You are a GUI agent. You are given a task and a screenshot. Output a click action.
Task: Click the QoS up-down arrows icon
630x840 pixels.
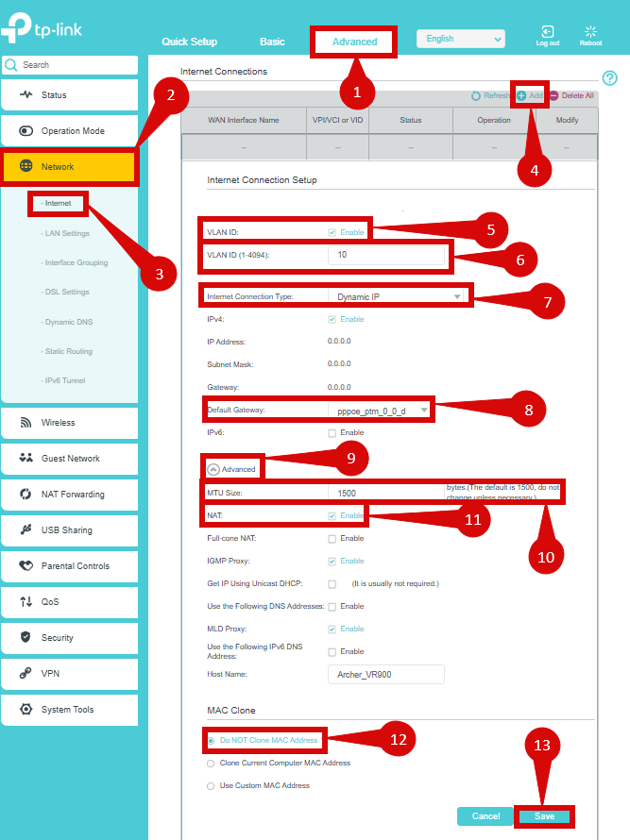pos(26,601)
